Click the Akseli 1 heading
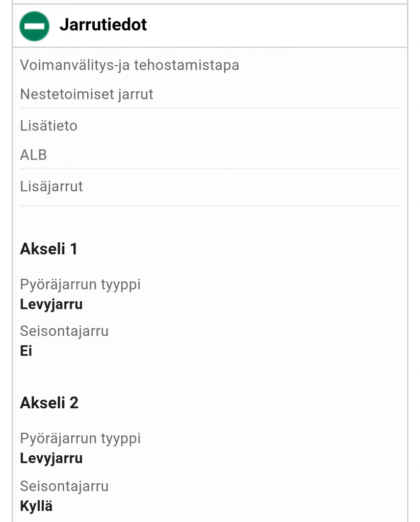Screen dimensions: 420x522 click(49, 249)
